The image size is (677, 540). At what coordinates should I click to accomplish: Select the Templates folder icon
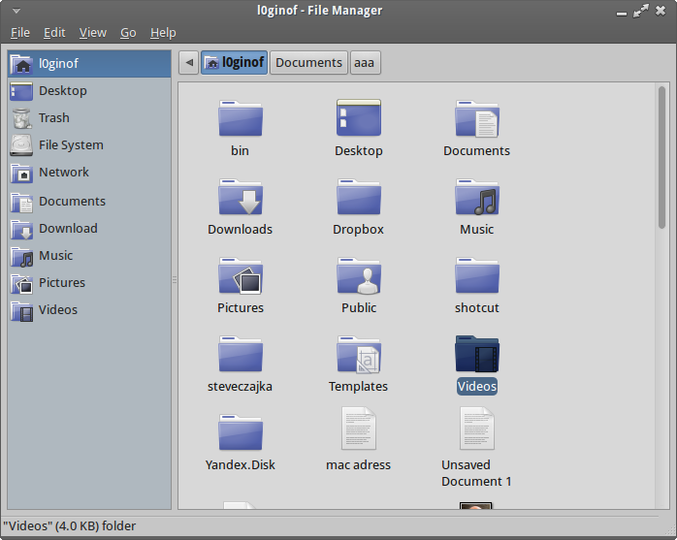[x=358, y=354]
